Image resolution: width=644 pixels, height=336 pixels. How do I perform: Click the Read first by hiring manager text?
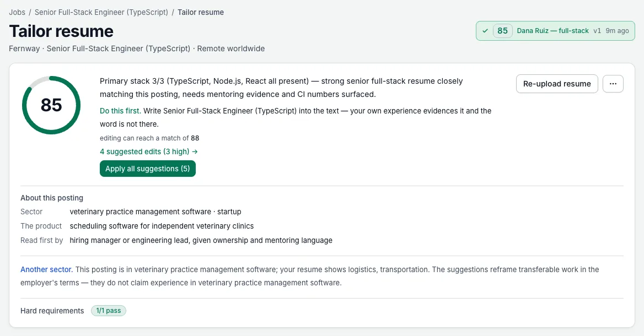(x=201, y=240)
